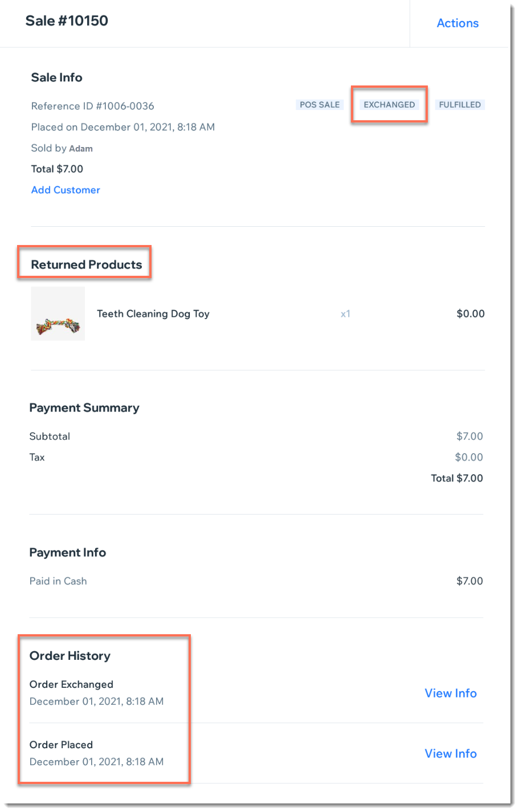Click the Order Placed history entry

click(96, 753)
